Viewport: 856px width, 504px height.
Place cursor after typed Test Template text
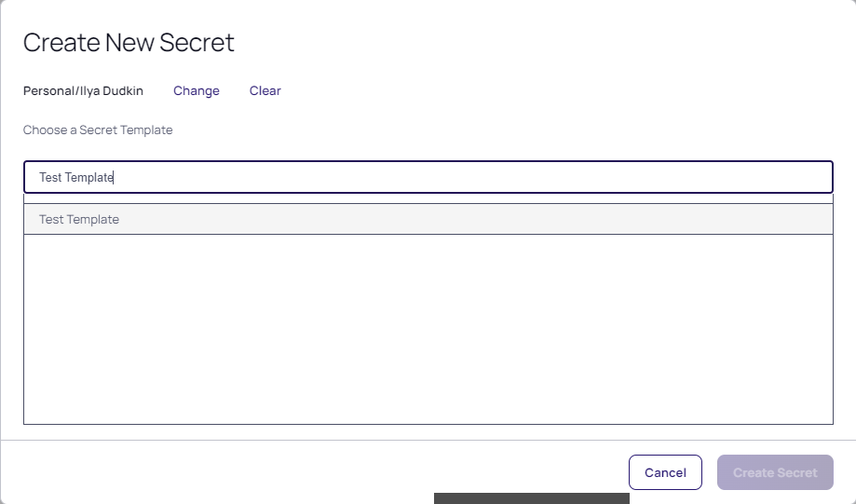114,177
